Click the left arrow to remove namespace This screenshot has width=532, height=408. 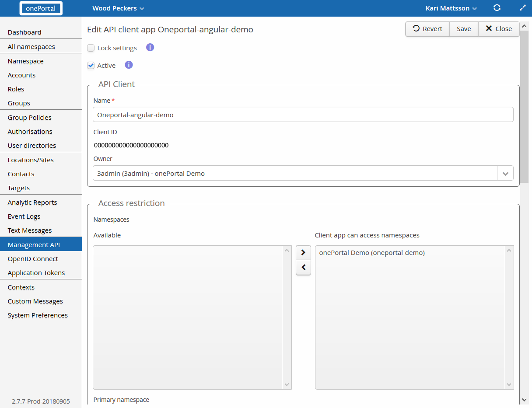coord(303,267)
